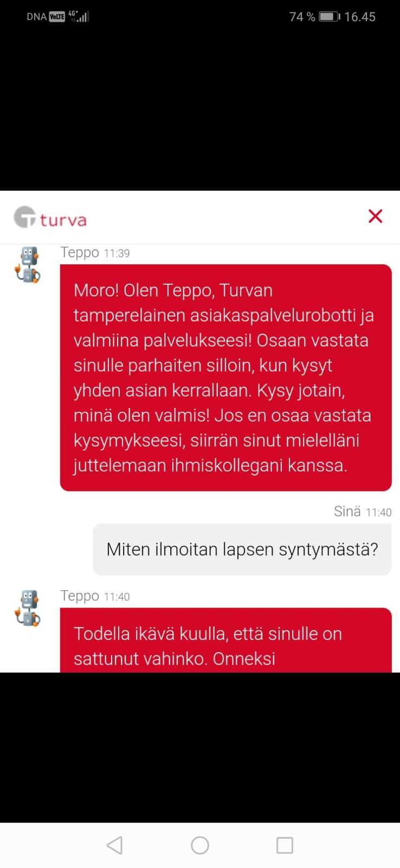Tap the reply bubble beginning 'Todella ikävä kuulla'
400x868 pixels.
(225, 640)
